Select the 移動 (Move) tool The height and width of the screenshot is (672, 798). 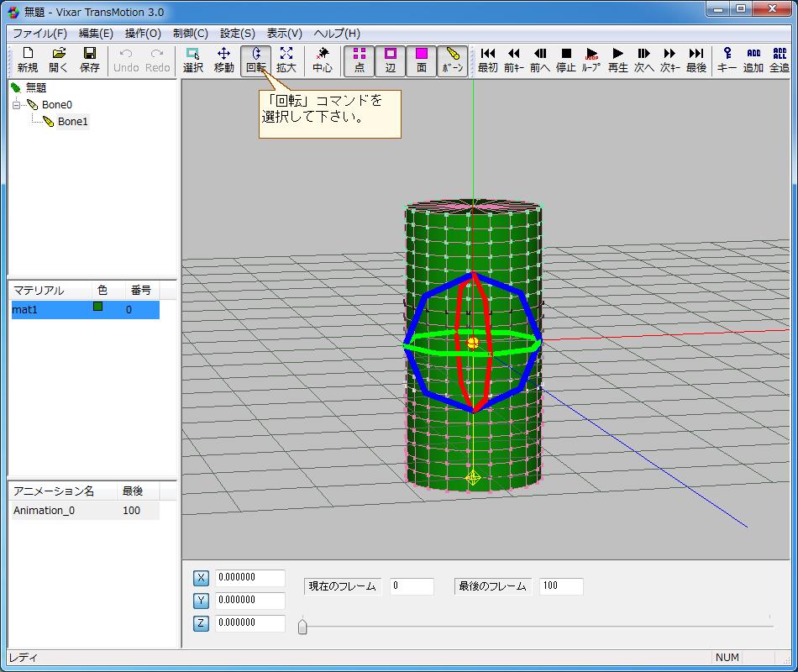223,60
